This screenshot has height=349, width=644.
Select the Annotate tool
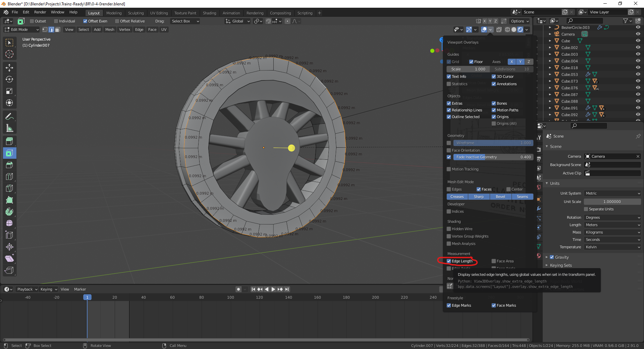[9, 117]
